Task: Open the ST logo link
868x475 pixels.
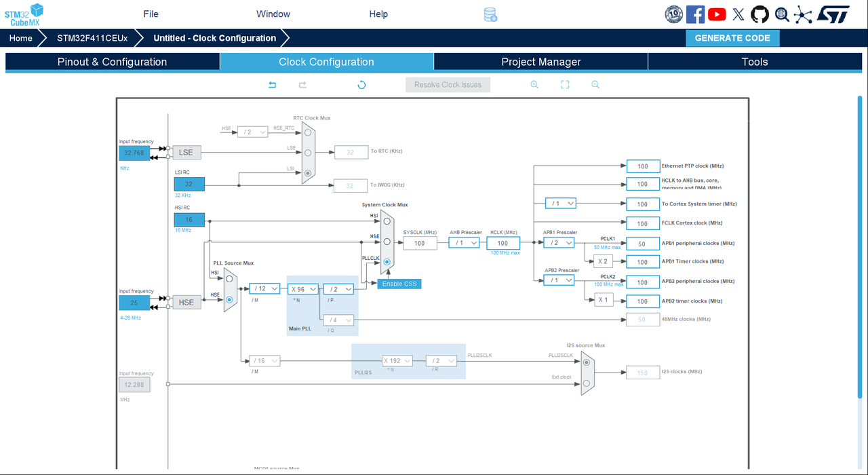Action: pos(833,14)
